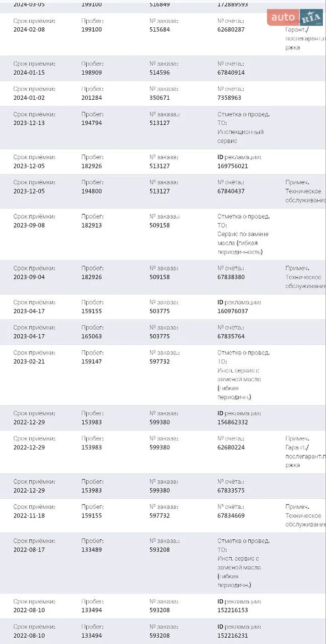Click invoice number 62680287

click(231, 30)
